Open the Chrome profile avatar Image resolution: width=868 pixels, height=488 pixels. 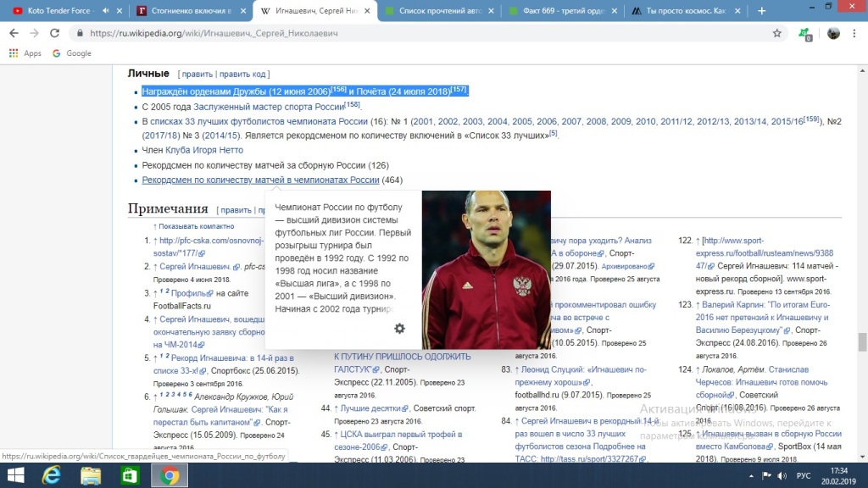[833, 33]
